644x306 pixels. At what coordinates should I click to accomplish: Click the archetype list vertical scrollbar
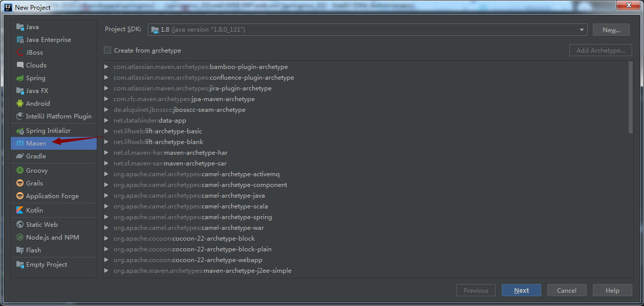[630, 97]
